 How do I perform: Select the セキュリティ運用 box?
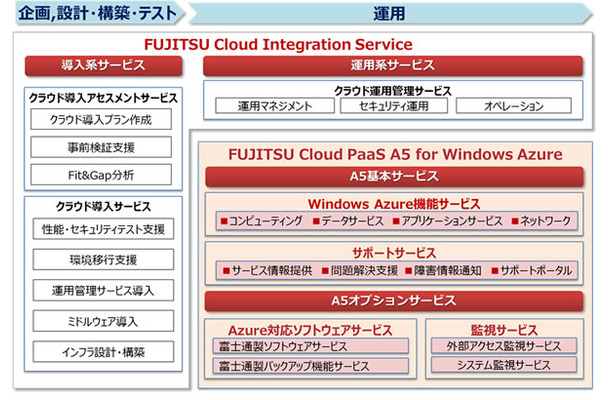point(394,106)
